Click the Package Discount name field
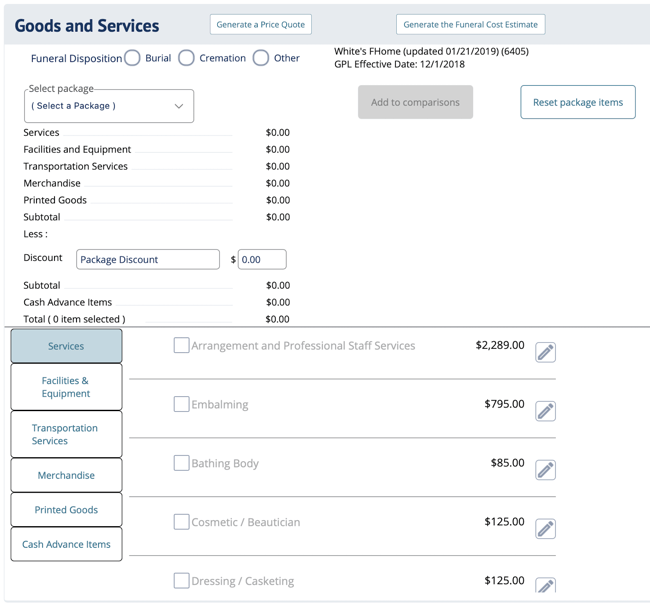The image size is (650, 607). pyautogui.click(x=148, y=260)
